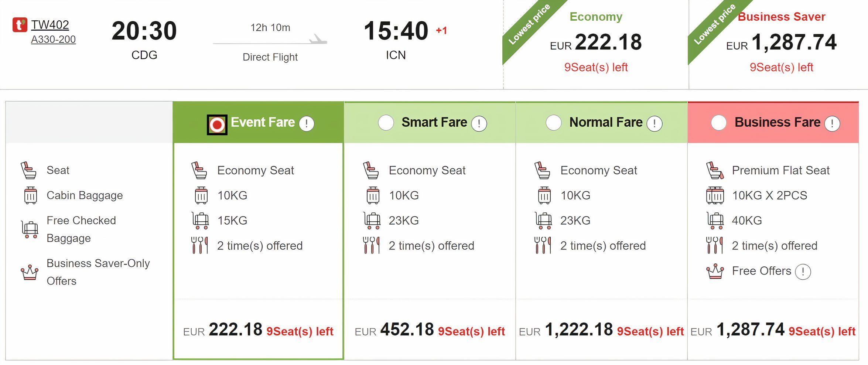Open Normal Fare info icon
The width and height of the screenshot is (868, 365).
pos(655,123)
